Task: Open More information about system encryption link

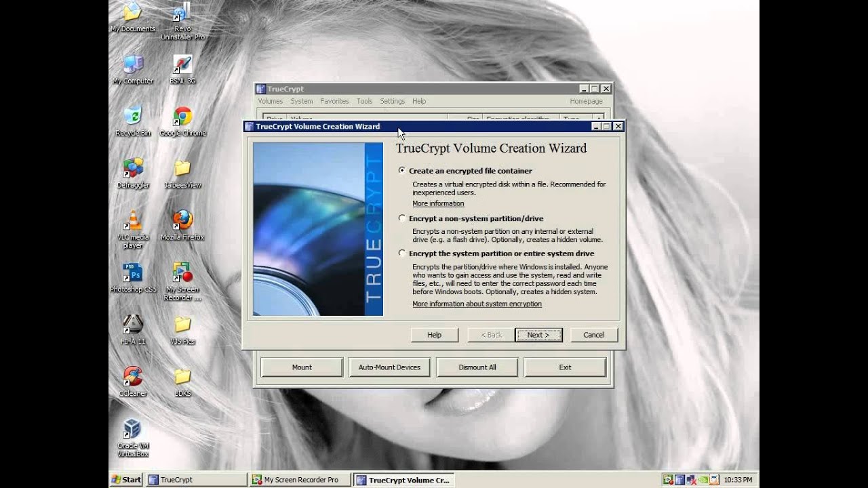Action: point(477,304)
